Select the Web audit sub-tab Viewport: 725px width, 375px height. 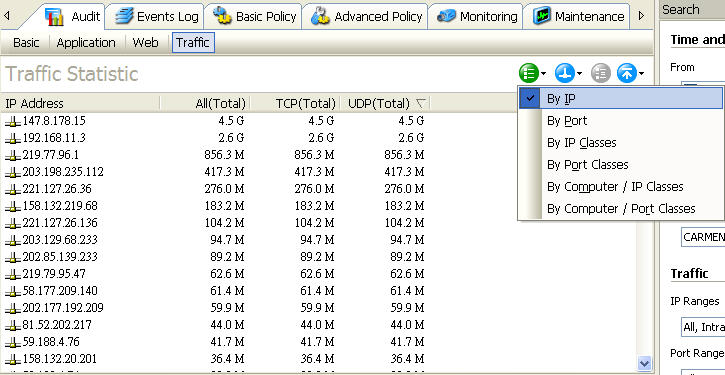click(145, 43)
